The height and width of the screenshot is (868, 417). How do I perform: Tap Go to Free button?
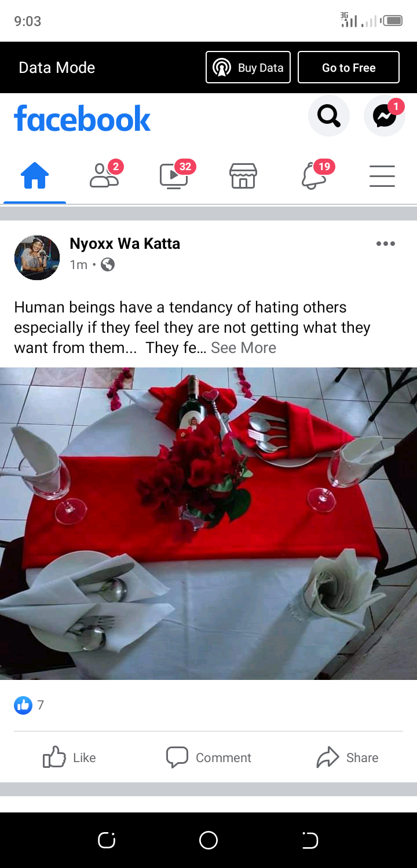[x=349, y=68]
